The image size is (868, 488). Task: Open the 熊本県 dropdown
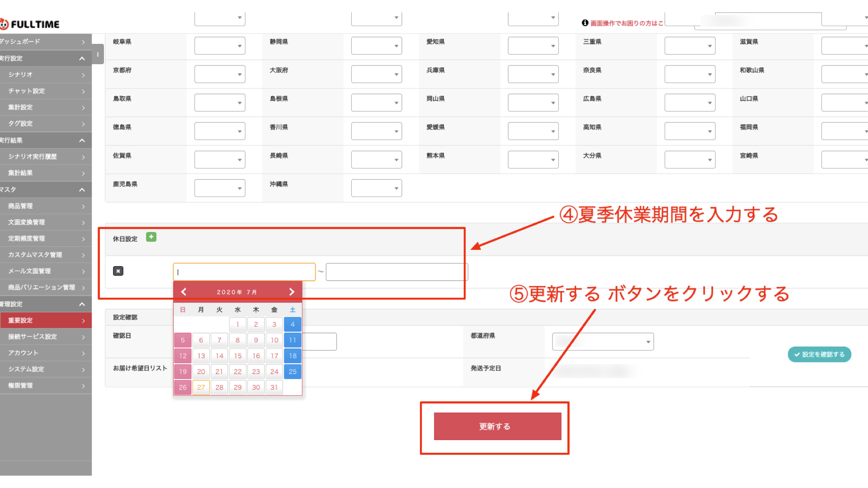(x=533, y=160)
